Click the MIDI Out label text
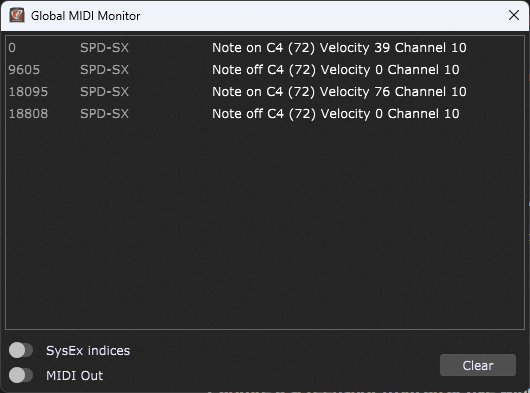 [74, 376]
